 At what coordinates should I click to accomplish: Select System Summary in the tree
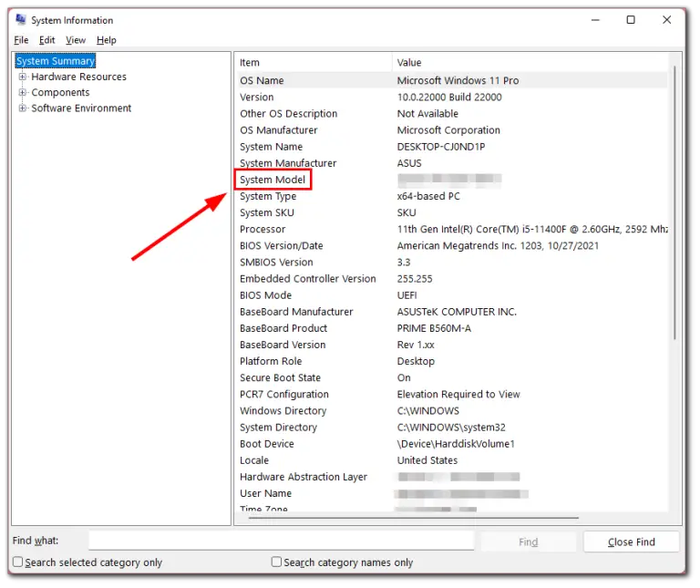56,61
